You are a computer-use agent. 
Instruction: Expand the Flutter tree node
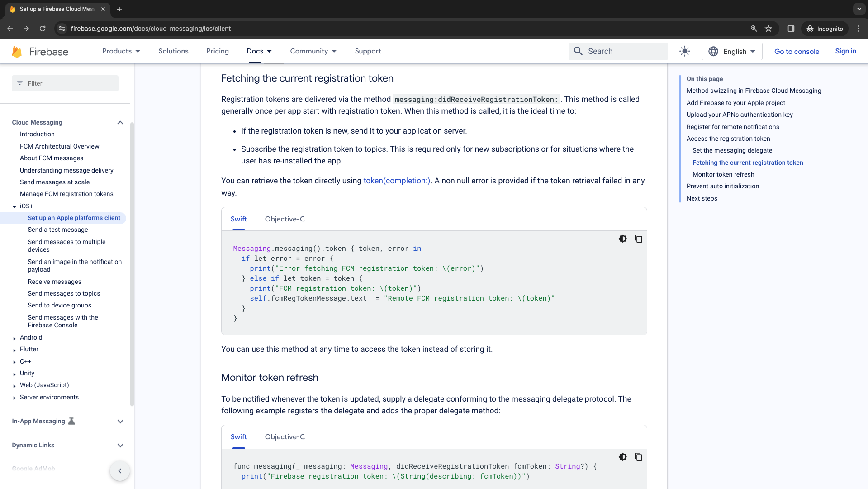click(x=14, y=350)
